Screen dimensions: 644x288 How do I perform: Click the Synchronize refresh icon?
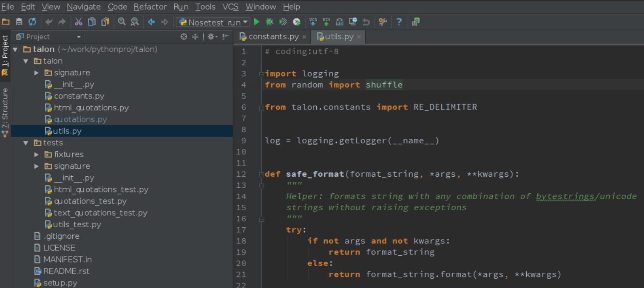[x=32, y=21]
